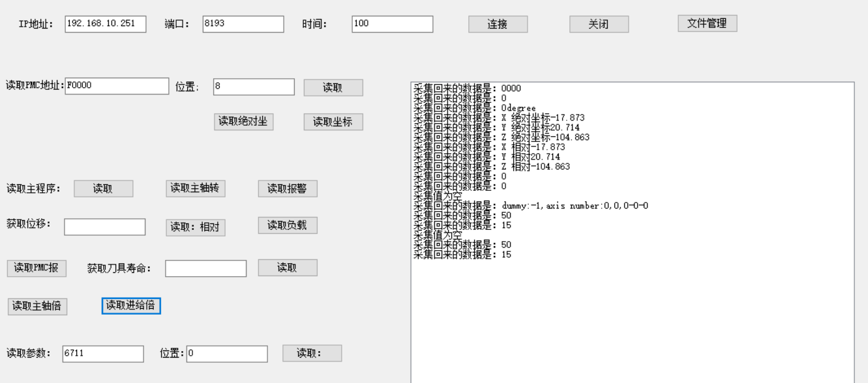Click 读取 next to PMC address field
Screen dimensions: 868x383
pos(335,89)
